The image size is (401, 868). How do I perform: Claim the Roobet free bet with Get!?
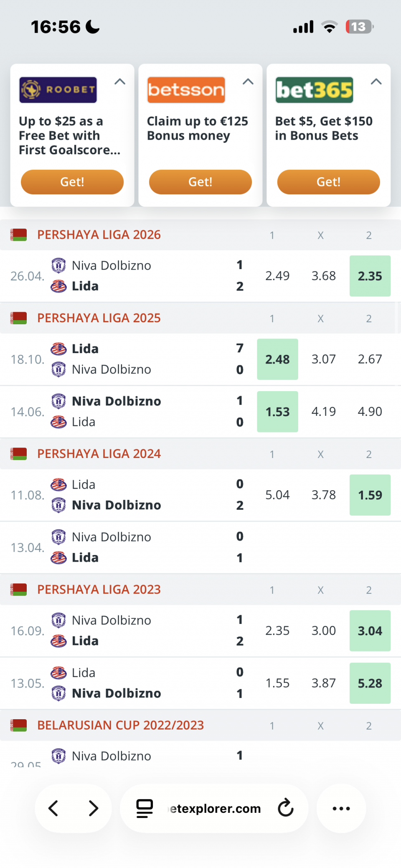(x=72, y=182)
